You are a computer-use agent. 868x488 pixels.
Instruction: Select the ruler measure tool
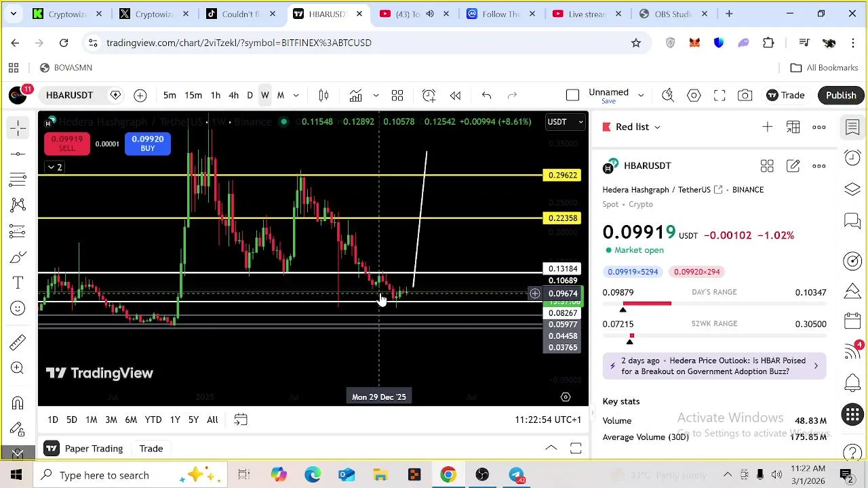18,342
